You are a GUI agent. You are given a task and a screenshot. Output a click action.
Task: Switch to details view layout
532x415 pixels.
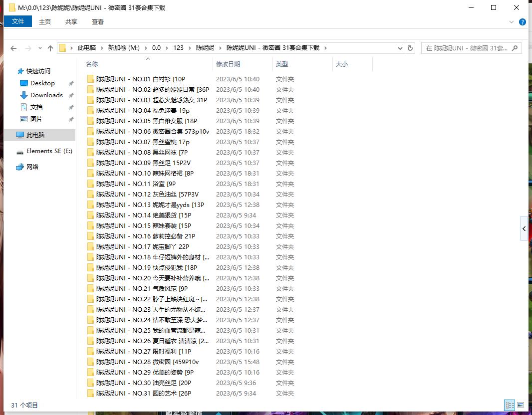point(510,405)
